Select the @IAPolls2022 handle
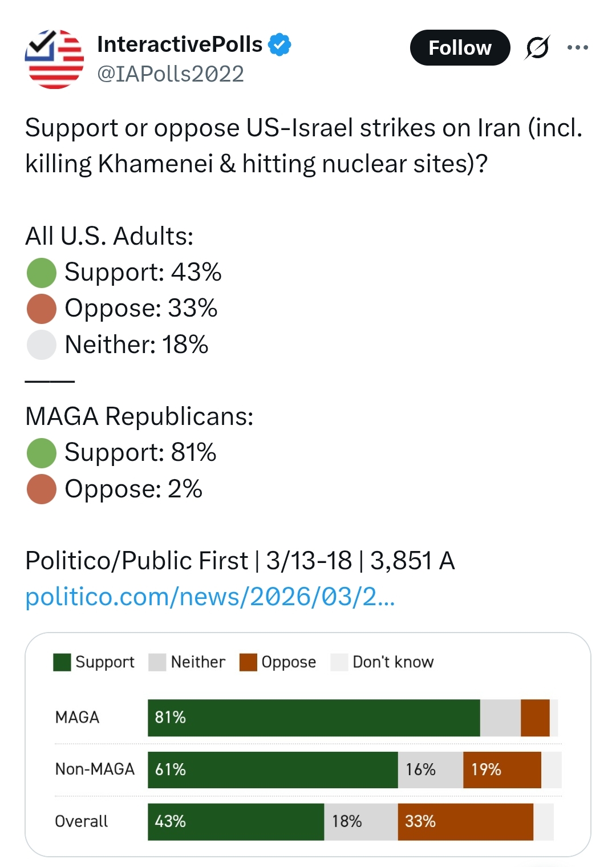The image size is (616, 867). tap(171, 74)
